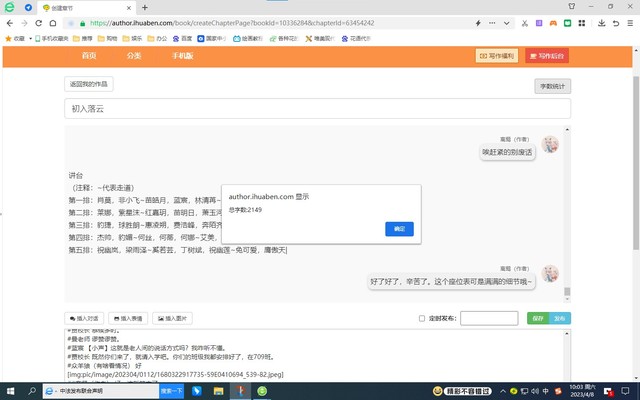Click the green 保存 save button
The width and height of the screenshot is (640, 400).
[x=538, y=319]
